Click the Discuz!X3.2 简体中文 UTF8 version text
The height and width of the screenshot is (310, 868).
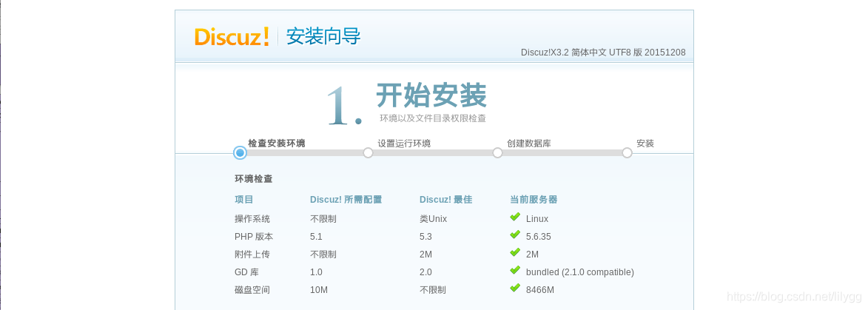(x=603, y=53)
